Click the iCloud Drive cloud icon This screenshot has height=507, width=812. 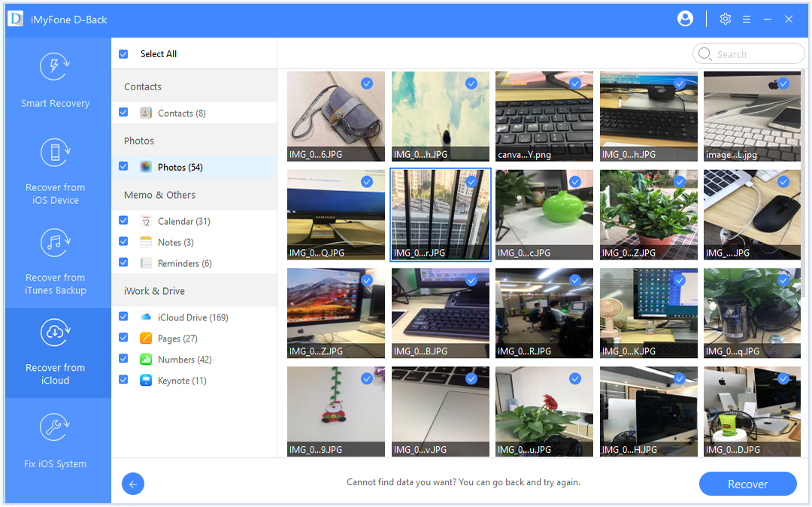coord(146,317)
